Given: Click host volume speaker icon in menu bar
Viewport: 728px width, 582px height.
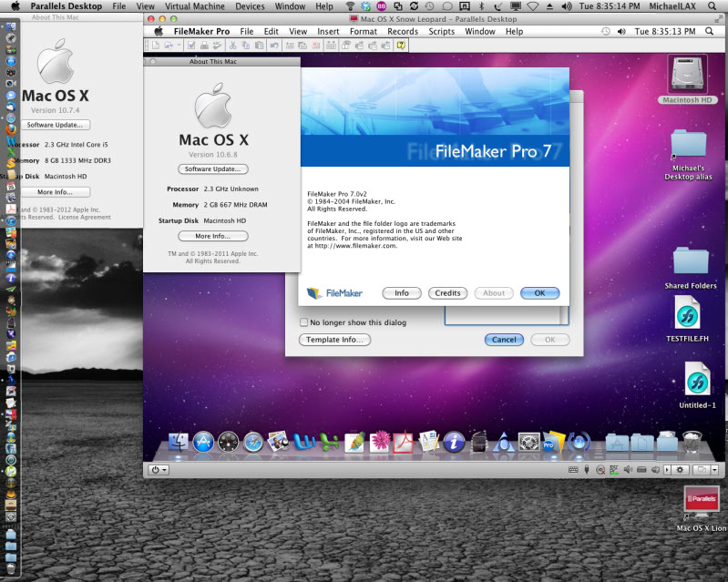Looking at the screenshot, I should (567, 6).
